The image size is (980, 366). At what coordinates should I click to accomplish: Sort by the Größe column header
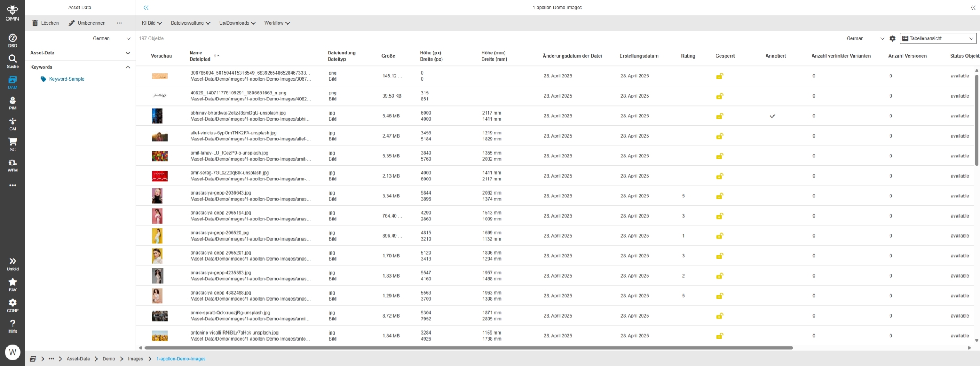(388, 56)
